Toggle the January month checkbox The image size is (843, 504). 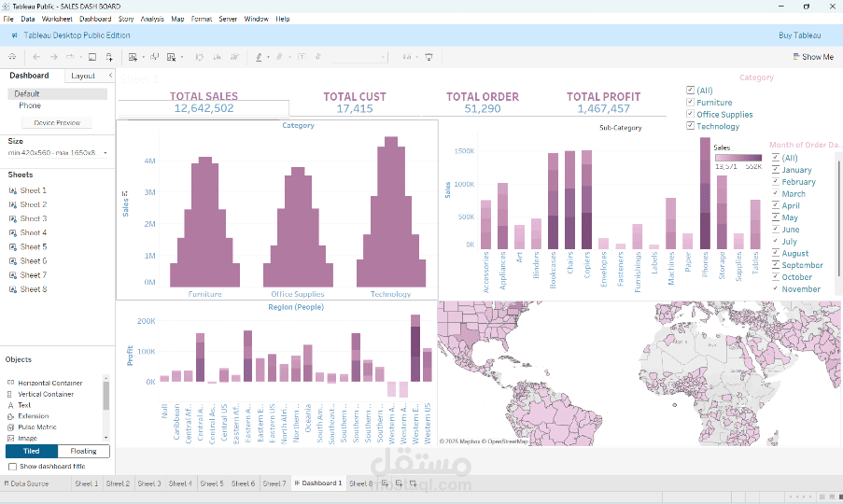(775, 169)
